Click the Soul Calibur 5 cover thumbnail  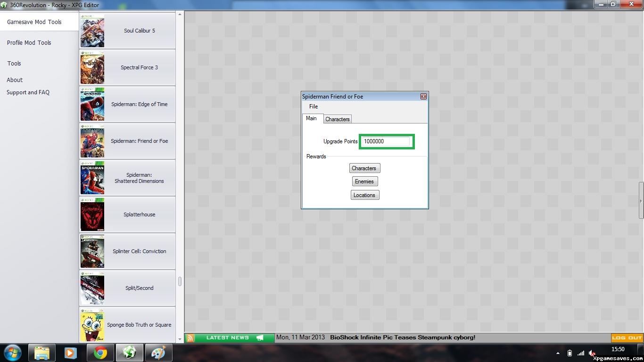coord(92,31)
